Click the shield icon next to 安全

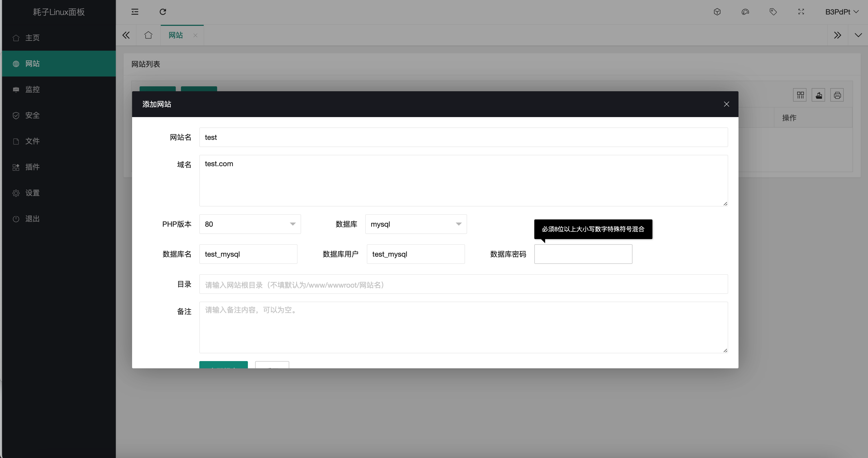16,116
